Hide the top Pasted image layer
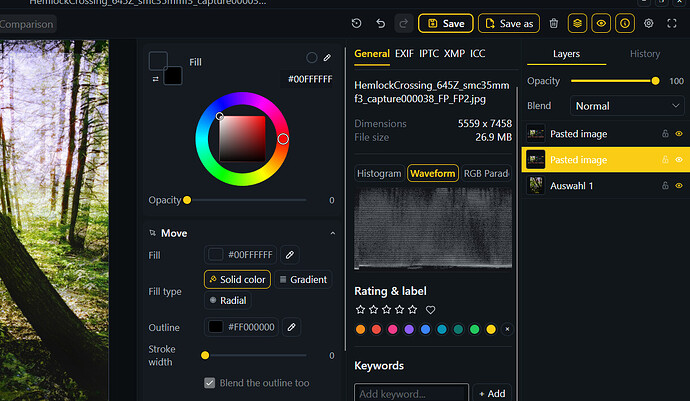The image size is (690, 401). click(x=679, y=133)
